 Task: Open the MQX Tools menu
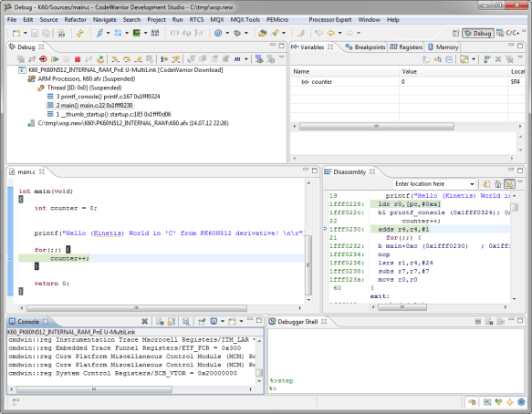[x=245, y=20]
